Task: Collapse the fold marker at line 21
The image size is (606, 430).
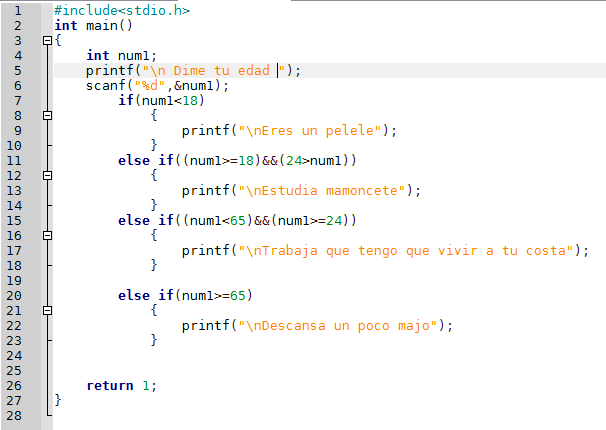Action: click(x=47, y=310)
